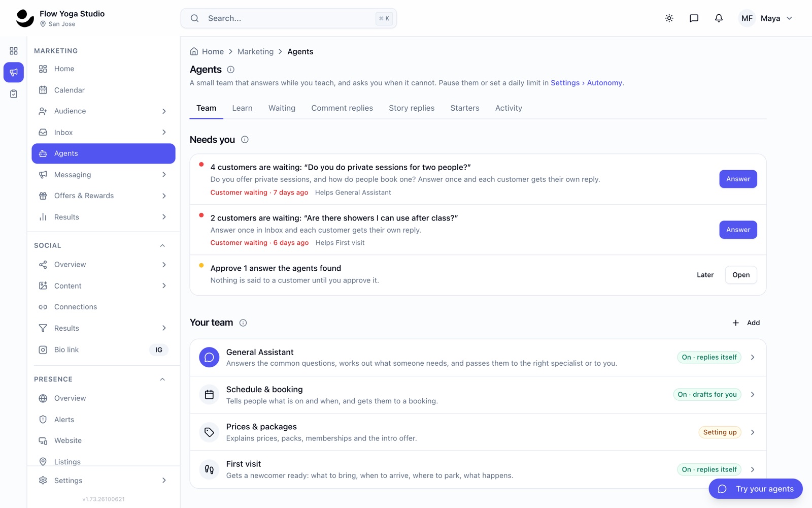Answer the private sessions question
The width and height of the screenshot is (812, 508).
pyautogui.click(x=738, y=179)
